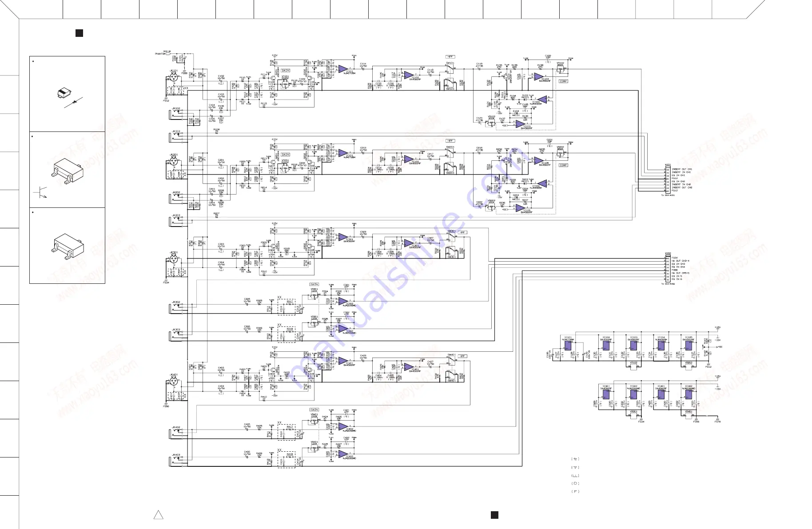Select the op-amp triangle in the JK403 row

tap(343, 454)
